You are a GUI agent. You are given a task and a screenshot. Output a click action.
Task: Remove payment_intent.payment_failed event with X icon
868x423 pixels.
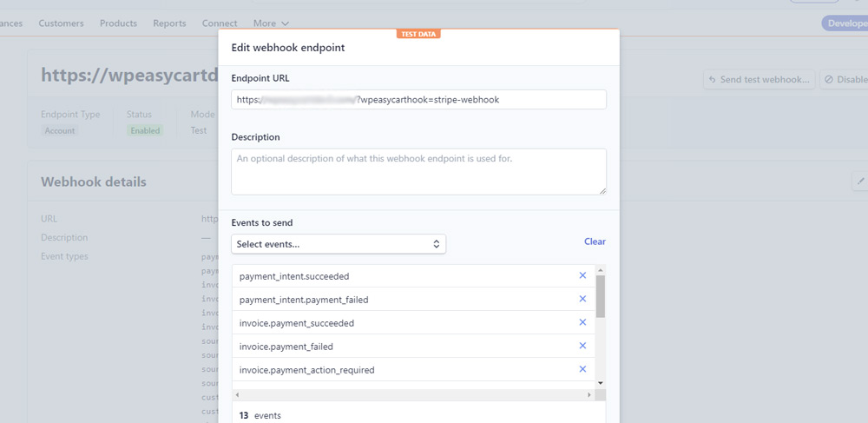pyautogui.click(x=582, y=299)
